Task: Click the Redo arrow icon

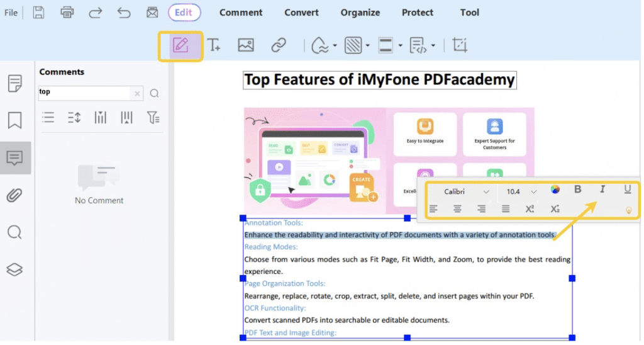Action: [96, 13]
